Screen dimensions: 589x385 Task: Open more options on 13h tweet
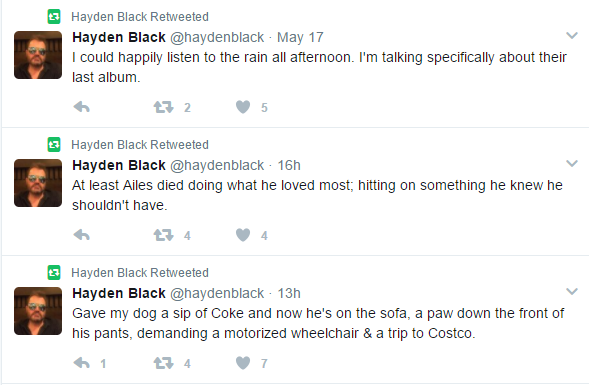coord(572,291)
